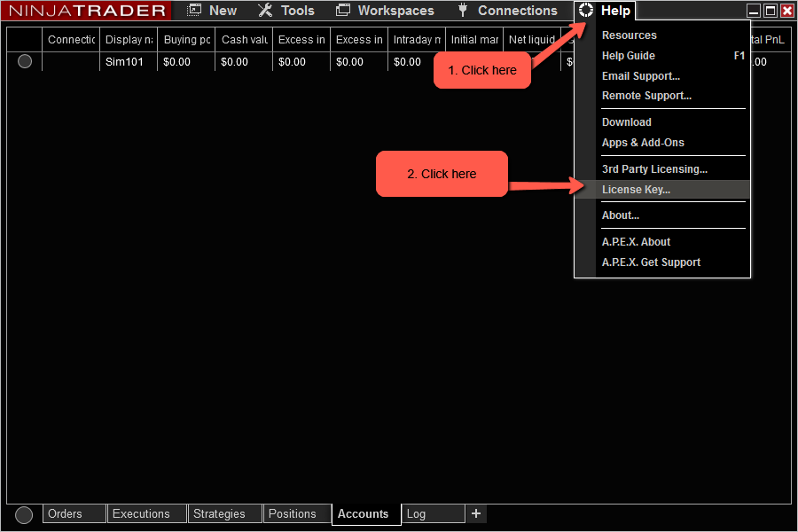Click the connection status circle at bottom left

(24, 514)
